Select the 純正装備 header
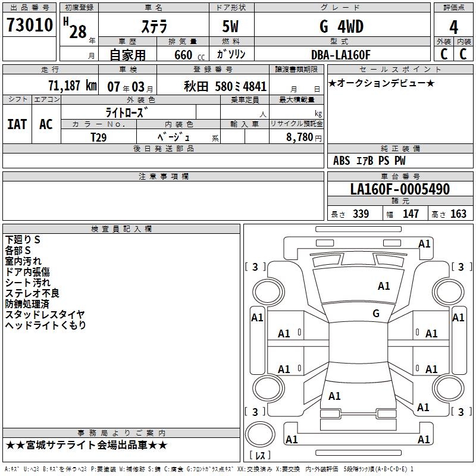Image resolution: width=476 pixels, height=476 pixels. click(x=400, y=148)
